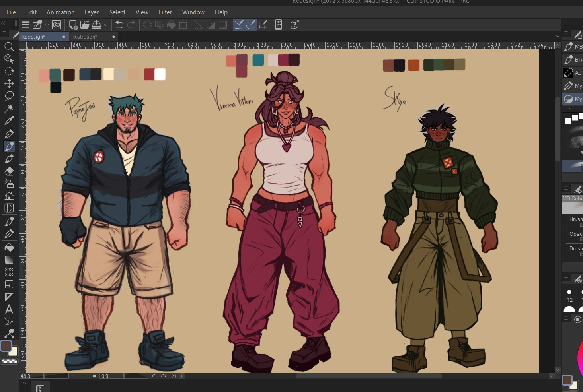Select the Move layer tool
The width and height of the screenshot is (583, 392).
pos(9,83)
